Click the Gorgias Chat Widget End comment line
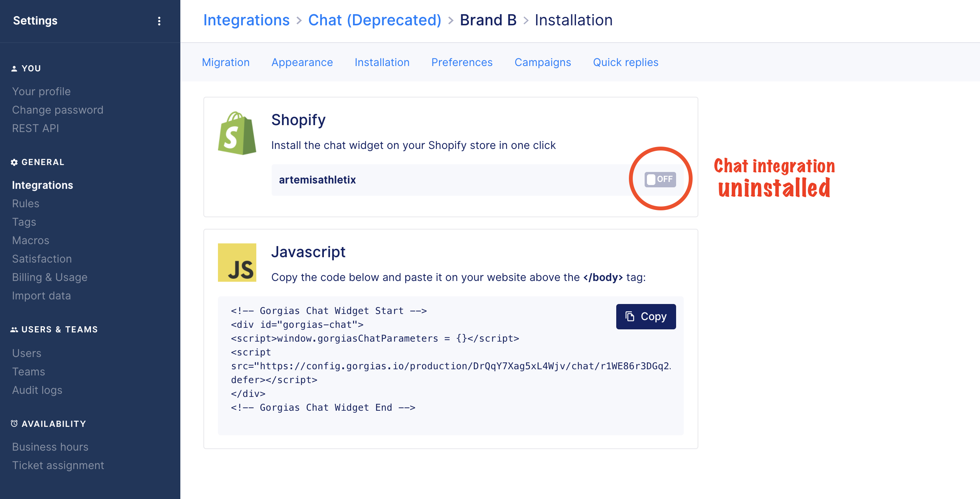This screenshot has width=980, height=499. pos(323,407)
